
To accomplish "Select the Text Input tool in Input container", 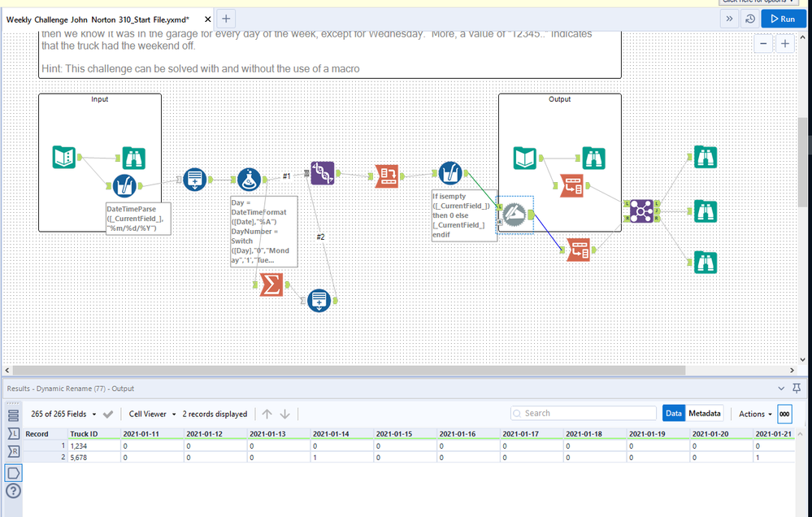I will [64, 158].
